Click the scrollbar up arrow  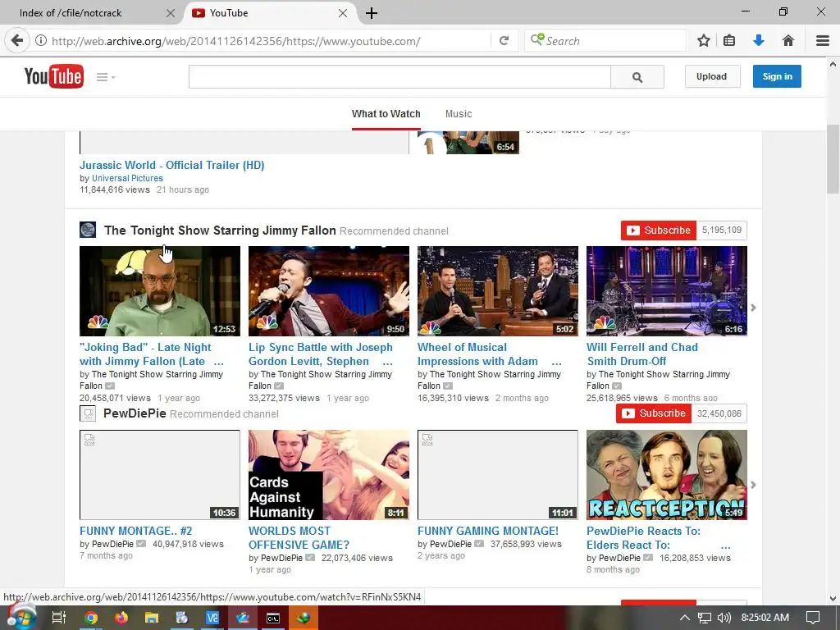coord(833,64)
